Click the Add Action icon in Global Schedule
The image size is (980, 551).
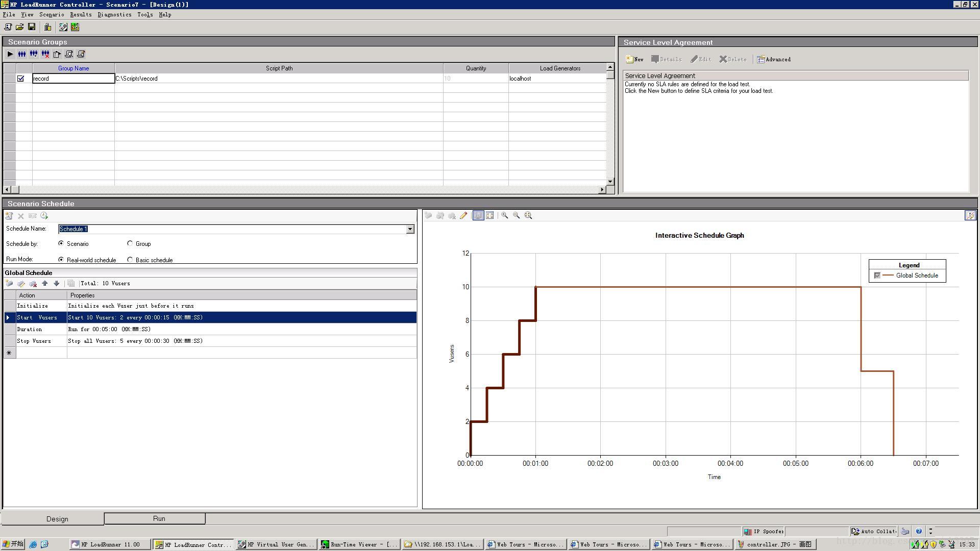coord(9,284)
